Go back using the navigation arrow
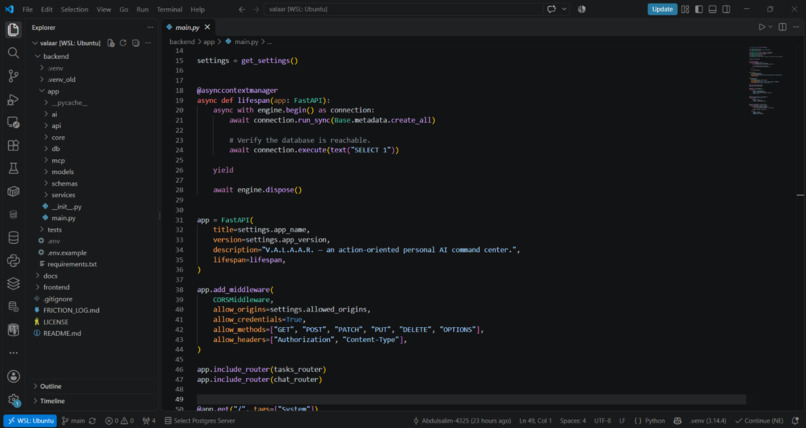 click(x=242, y=9)
